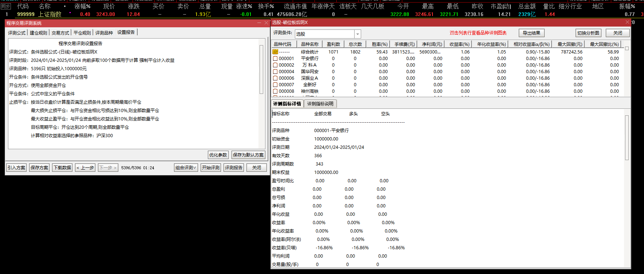
Task: Click the document icon beside 000008 神州高铁
Action: tap(275, 91)
